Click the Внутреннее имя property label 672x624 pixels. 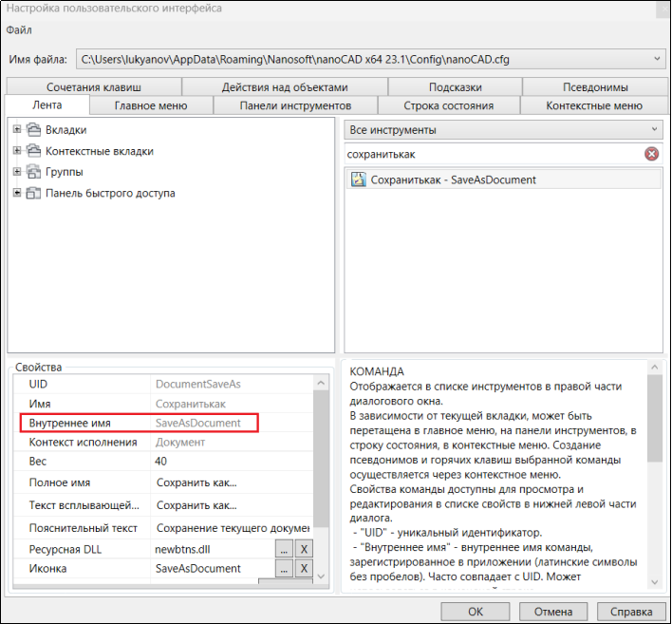[70, 424]
